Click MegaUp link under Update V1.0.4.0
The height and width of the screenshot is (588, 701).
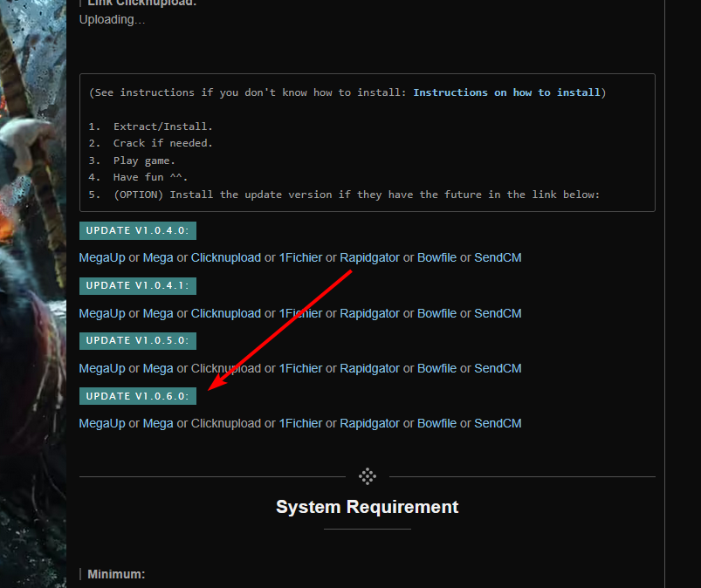point(102,258)
